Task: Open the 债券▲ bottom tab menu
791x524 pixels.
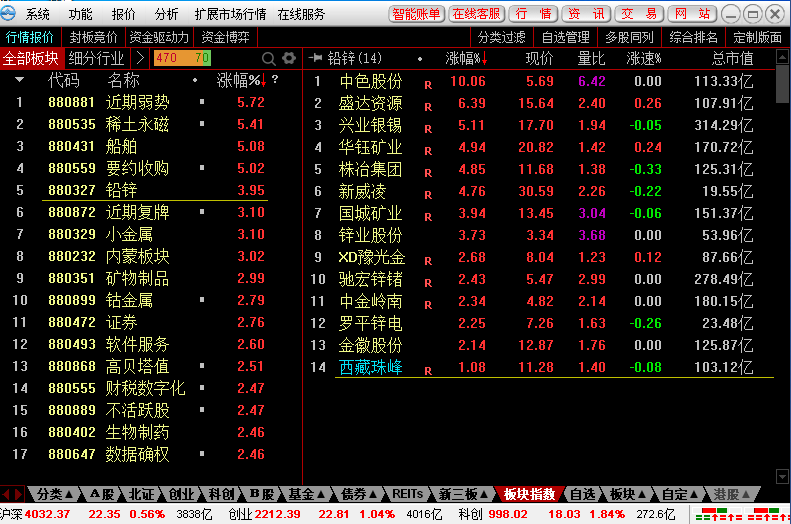Action: [359, 494]
